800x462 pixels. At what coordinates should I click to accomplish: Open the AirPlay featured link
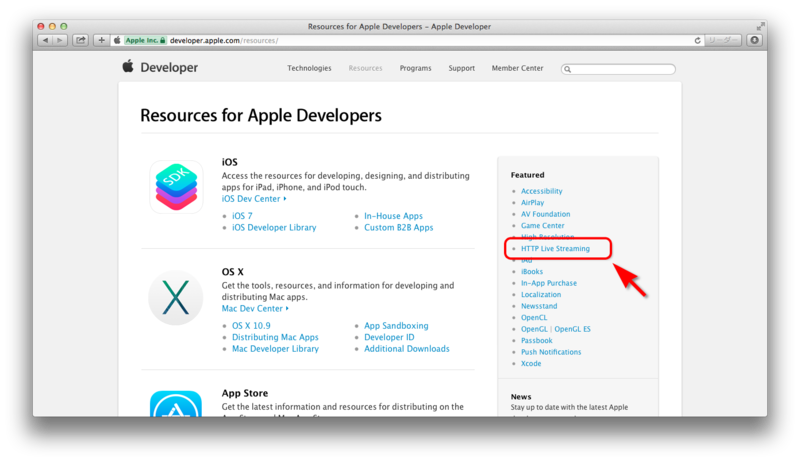(x=533, y=202)
